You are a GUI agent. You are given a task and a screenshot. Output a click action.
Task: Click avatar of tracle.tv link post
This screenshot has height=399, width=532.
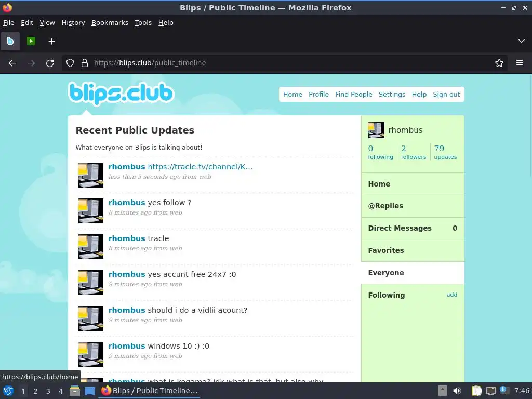[x=91, y=175]
